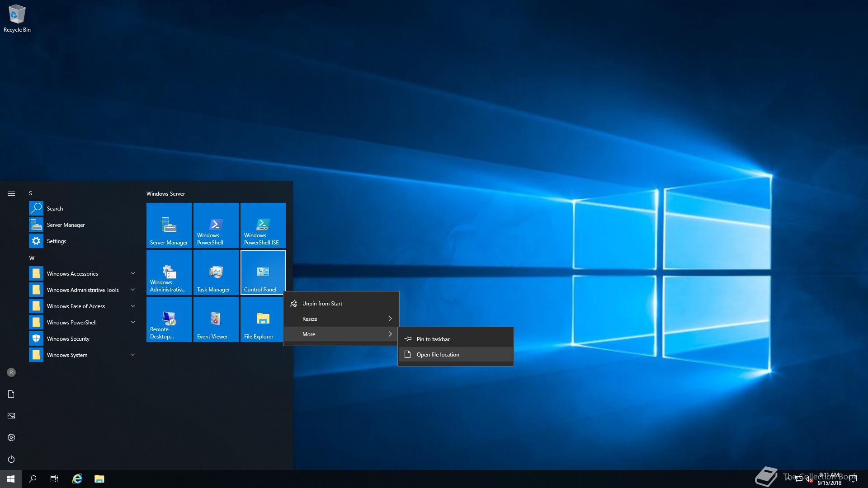Viewport: 868px width, 488px height.
Task: Expand Windows PowerShell folder chevron
Action: [x=133, y=322]
